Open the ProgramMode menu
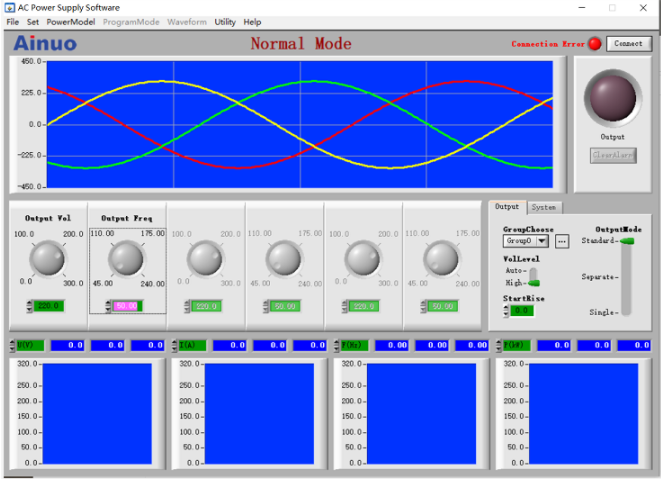 click(x=131, y=22)
